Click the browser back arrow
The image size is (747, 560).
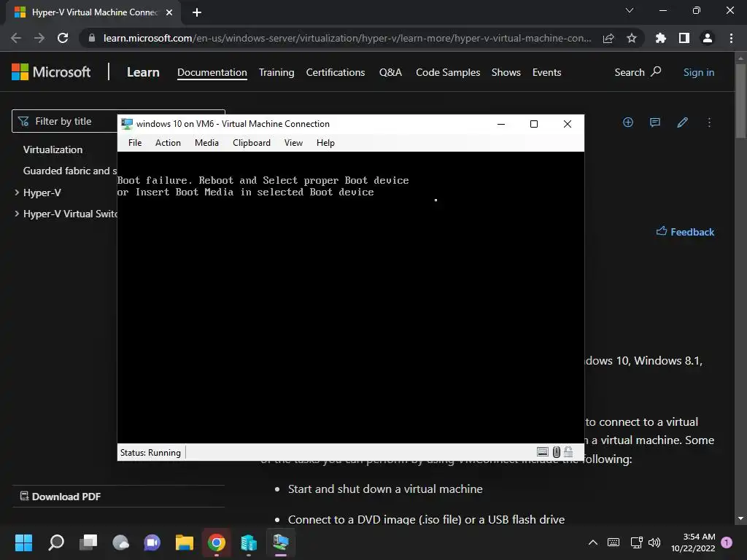pos(16,38)
